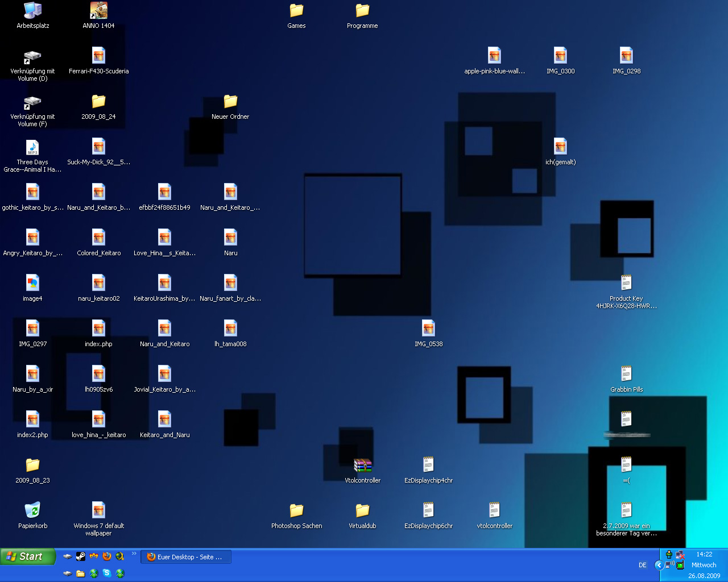Click the taskbar clock showing 14:22
This screenshot has width=728, height=582.
click(704, 554)
